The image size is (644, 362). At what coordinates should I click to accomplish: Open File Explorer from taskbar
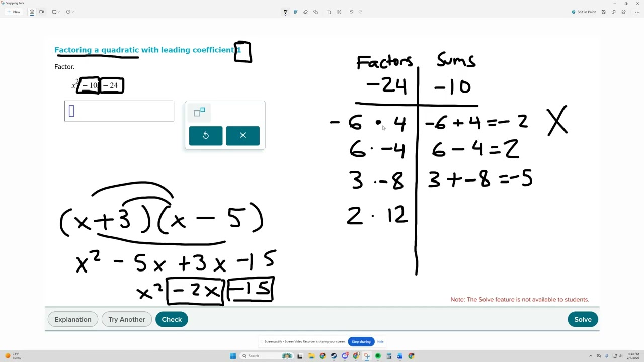tap(311, 356)
